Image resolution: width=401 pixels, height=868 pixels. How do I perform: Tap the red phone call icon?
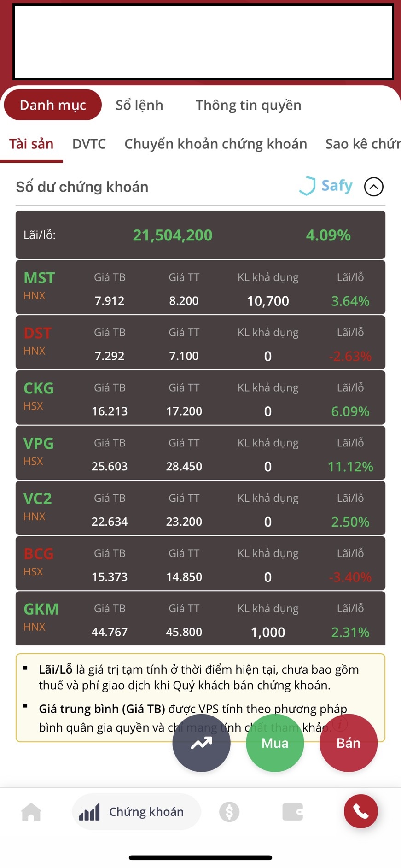coord(360,811)
